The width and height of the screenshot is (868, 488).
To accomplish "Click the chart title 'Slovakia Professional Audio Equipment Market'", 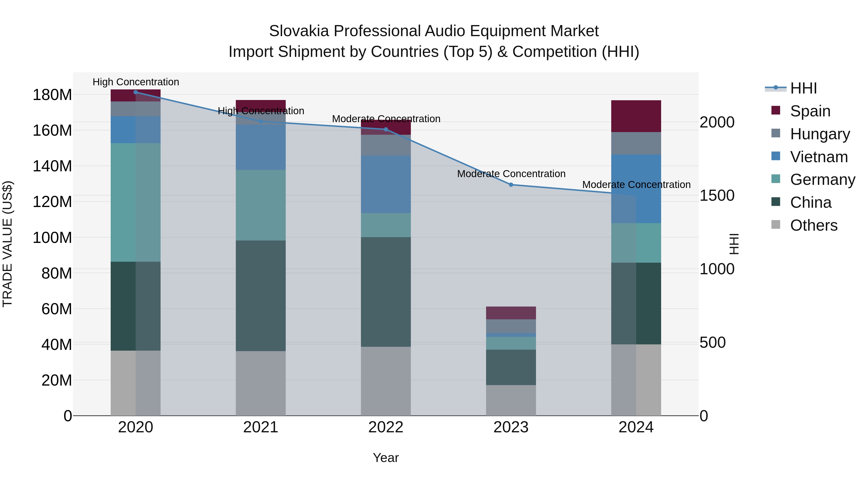I will point(434,31).
